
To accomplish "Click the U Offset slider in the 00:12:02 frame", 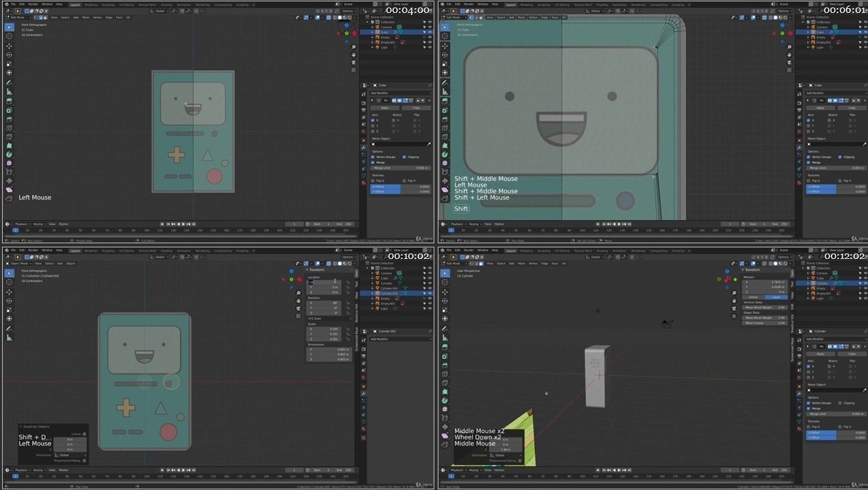I will click(x=836, y=433).
